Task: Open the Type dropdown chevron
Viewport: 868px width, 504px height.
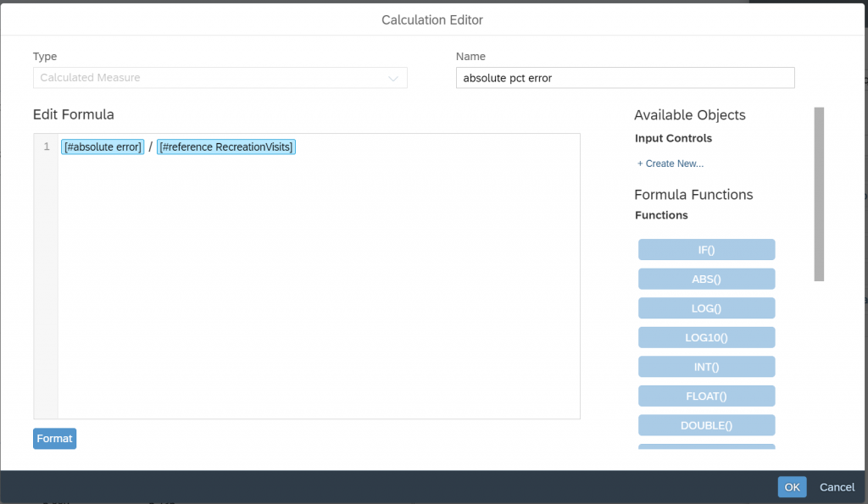Action: [x=393, y=78]
